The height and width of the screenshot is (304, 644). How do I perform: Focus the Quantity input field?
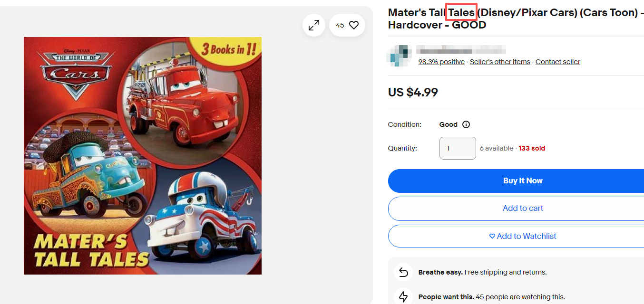457,148
